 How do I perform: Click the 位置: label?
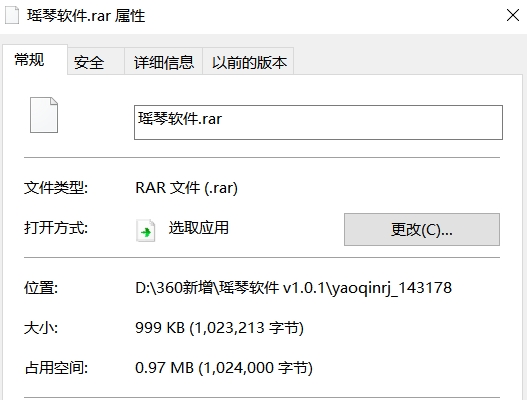[x=41, y=288]
